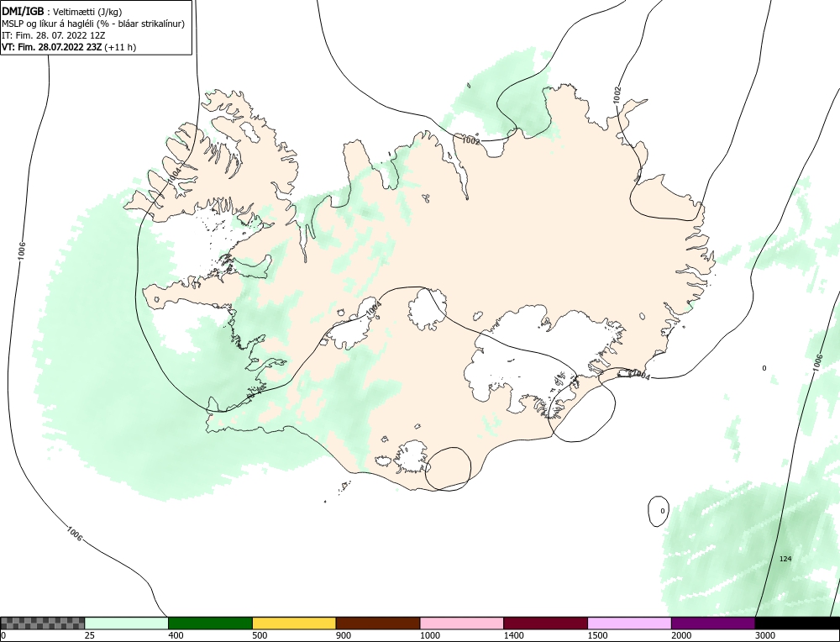Click the '1004' label in central Iceland
The height and width of the screenshot is (642, 840).
[x=374, y=309]
